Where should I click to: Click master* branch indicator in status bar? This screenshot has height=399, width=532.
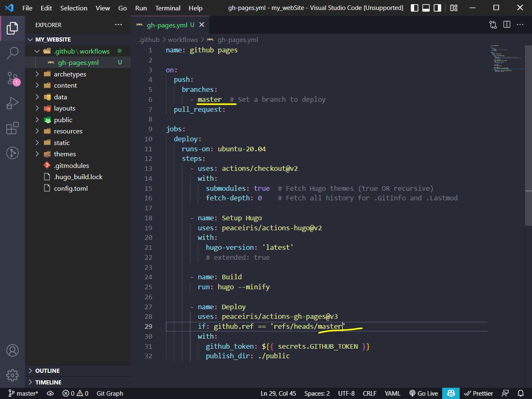coord(23,393)
